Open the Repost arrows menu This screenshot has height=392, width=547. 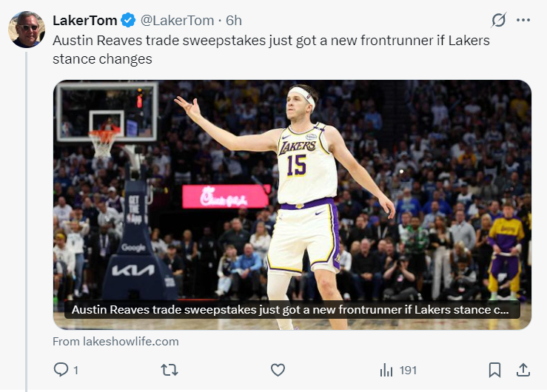tap(170, 370)
